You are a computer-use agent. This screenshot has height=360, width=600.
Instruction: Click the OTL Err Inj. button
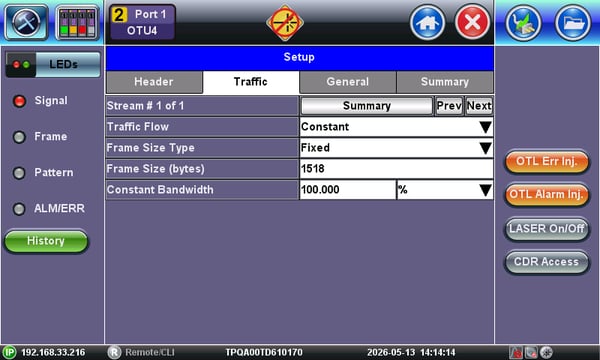[546, 161]
